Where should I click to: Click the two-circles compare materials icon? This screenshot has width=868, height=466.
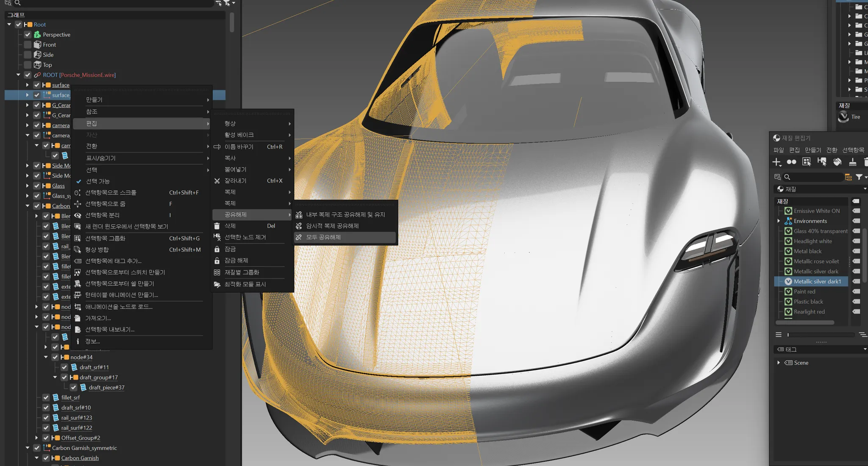(x=791, y=162)
